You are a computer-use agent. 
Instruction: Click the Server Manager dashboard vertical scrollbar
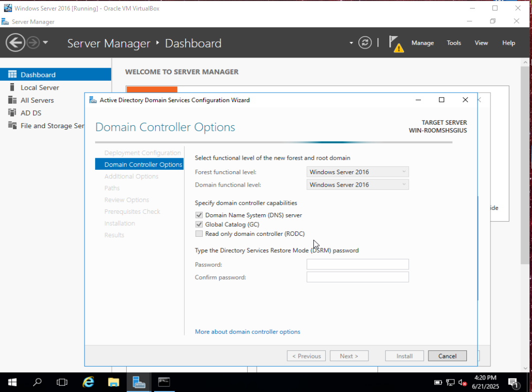525,165
